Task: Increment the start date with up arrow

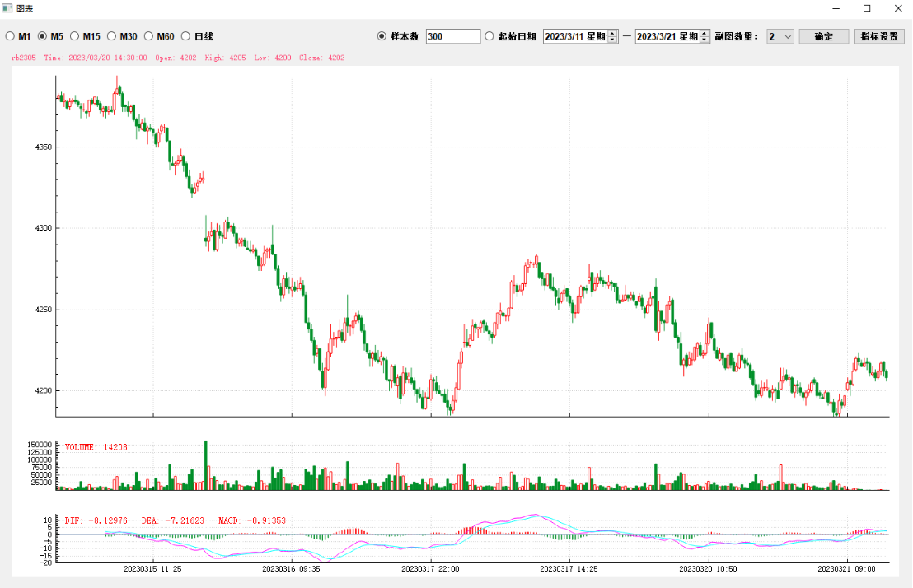Action: coord(612,33)
